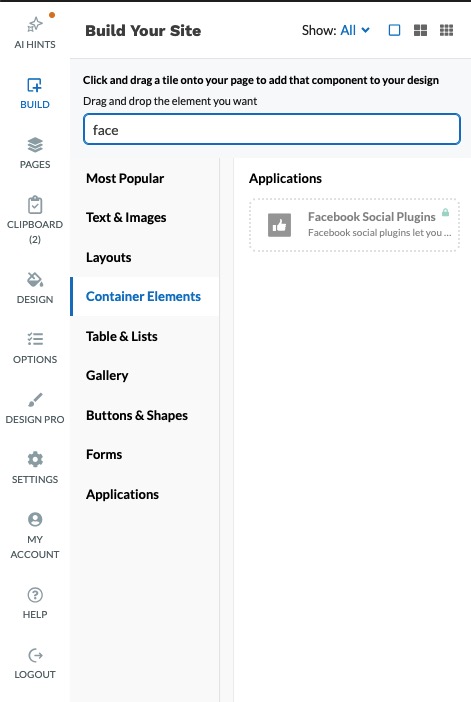Viewport: 471px width, 702px height.
Task: Open the Clipboard (2) icon
Action: [35, 205]
